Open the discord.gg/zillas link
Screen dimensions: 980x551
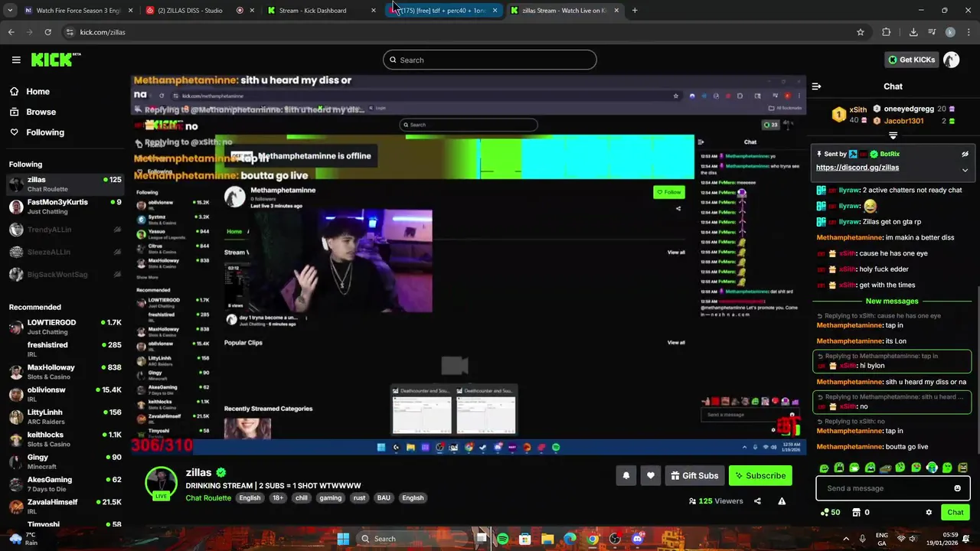857,168
